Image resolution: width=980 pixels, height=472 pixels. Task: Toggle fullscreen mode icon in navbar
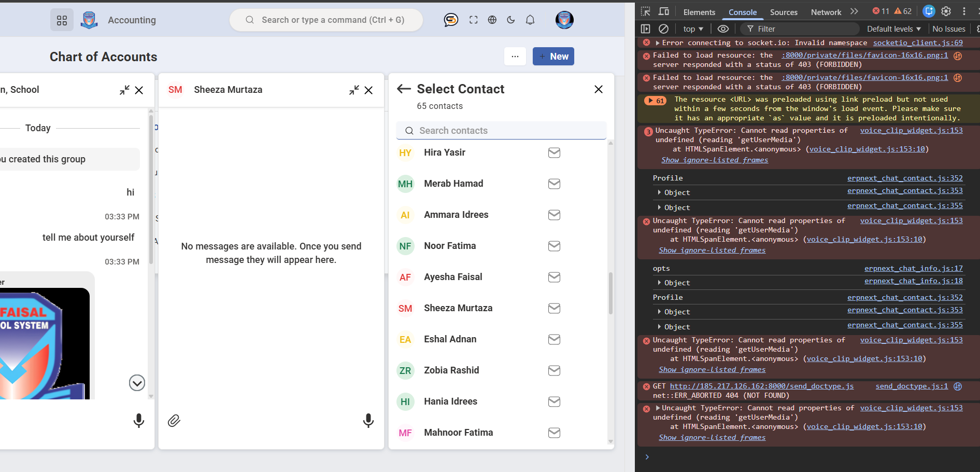click(x=473, y=20)
